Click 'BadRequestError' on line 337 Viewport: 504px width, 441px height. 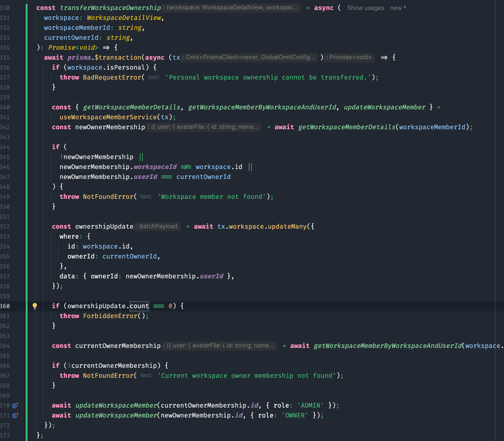point(112,77)
